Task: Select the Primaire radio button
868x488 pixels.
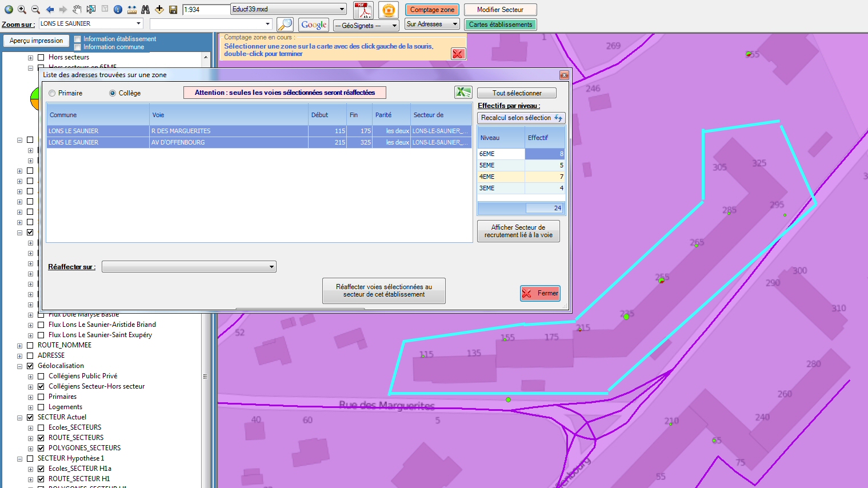Action: coord(52,93)
